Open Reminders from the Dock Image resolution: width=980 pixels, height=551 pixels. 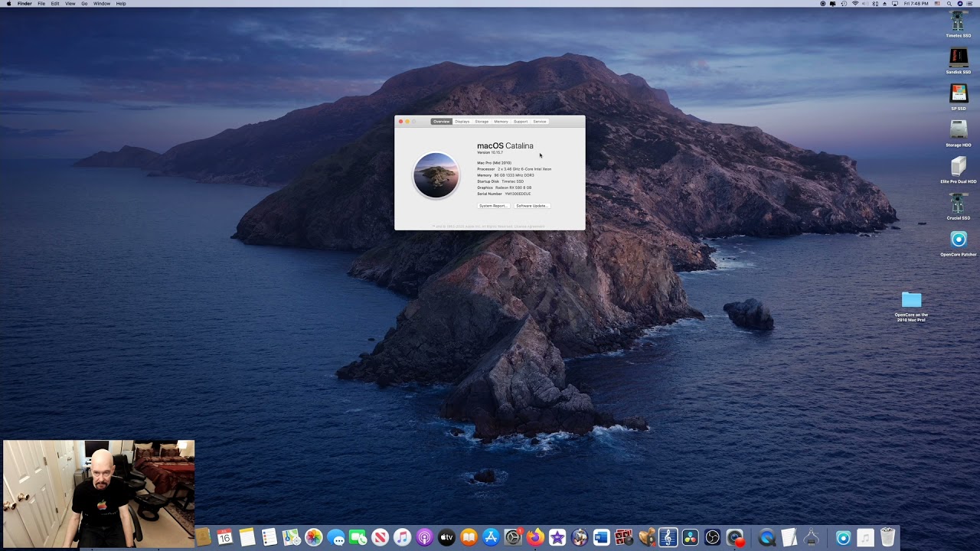(269, 537)
